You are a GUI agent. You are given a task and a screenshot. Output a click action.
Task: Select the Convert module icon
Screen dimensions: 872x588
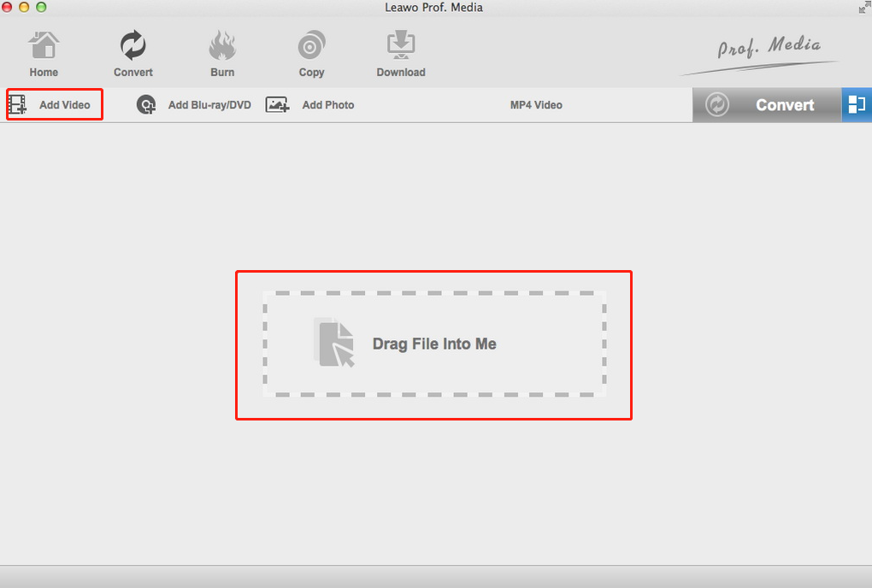tap(133, 45)
